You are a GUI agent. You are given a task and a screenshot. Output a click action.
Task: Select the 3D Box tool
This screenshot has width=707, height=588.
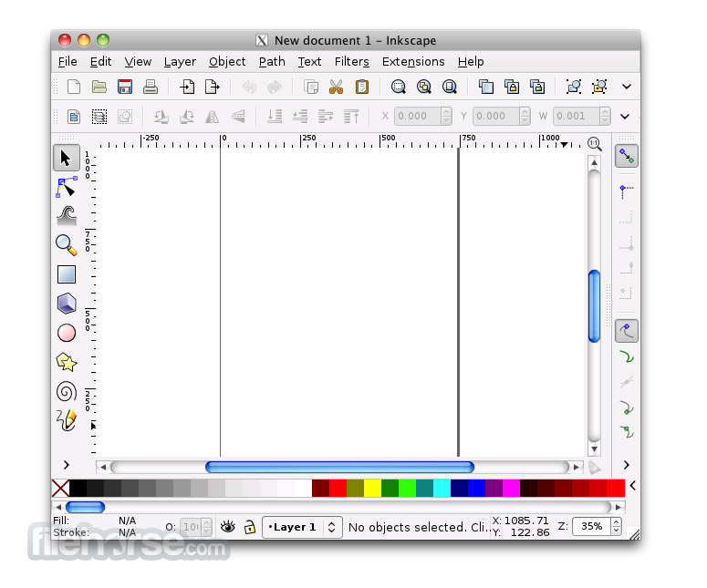point(67,304)
